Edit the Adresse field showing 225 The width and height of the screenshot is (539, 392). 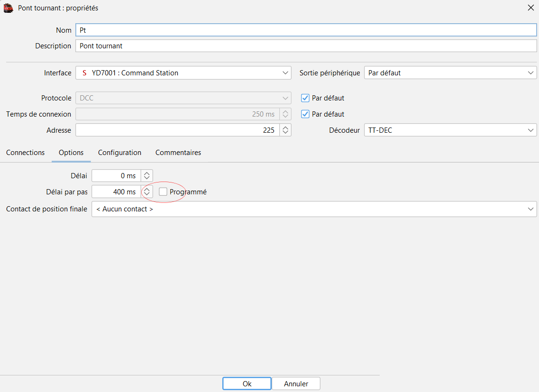(177, 130)
